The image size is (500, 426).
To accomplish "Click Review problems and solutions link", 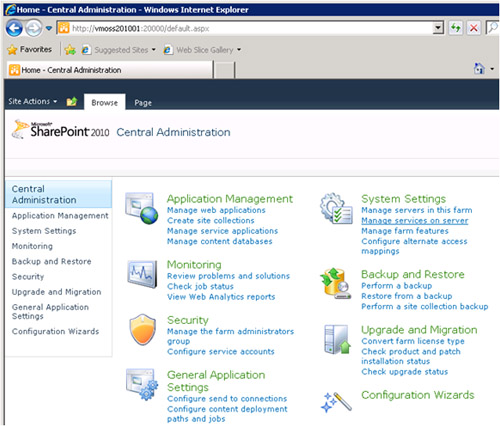I will [228, 276].
